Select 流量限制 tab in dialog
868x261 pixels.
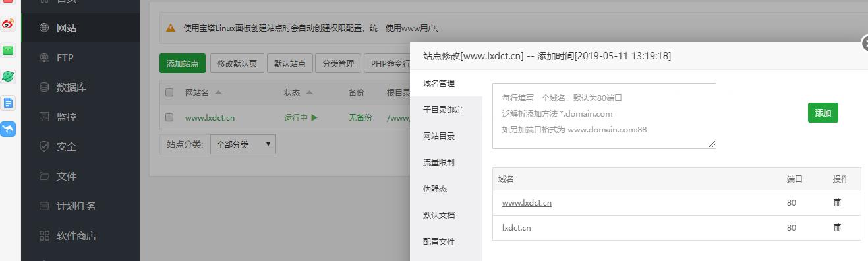click(446, 162)
